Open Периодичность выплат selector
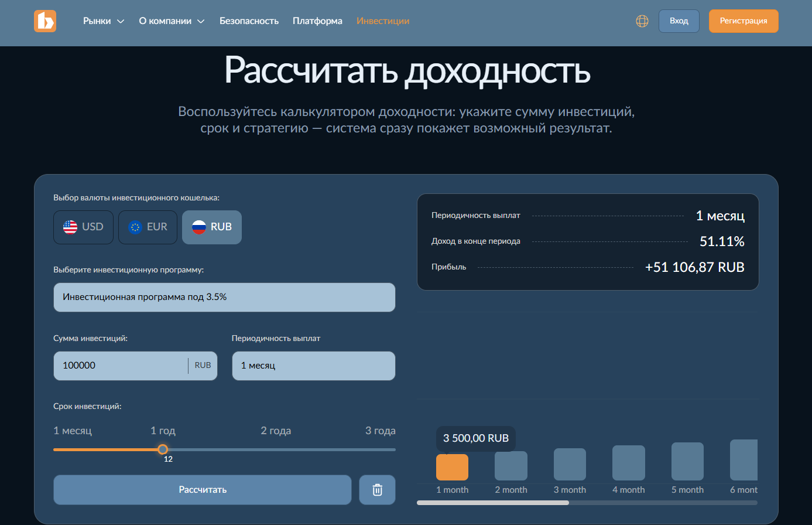The height and width of the screenshot is (525, 812). coord(313,366)
